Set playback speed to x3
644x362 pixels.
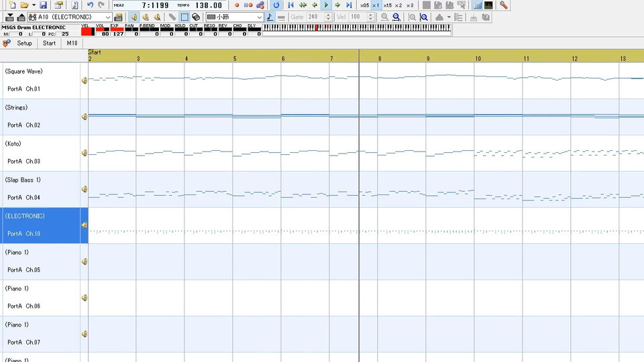(x=410, y=5)
